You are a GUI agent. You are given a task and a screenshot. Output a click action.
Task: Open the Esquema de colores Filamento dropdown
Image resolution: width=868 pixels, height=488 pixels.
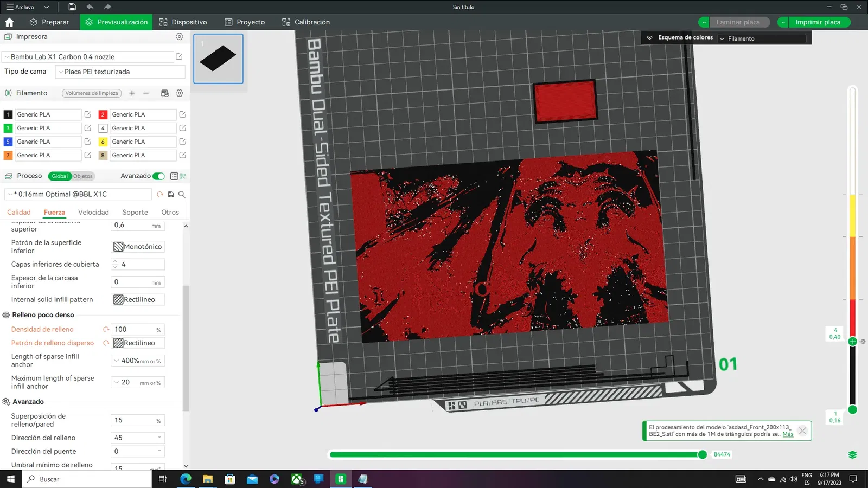(x=761, y=38)
